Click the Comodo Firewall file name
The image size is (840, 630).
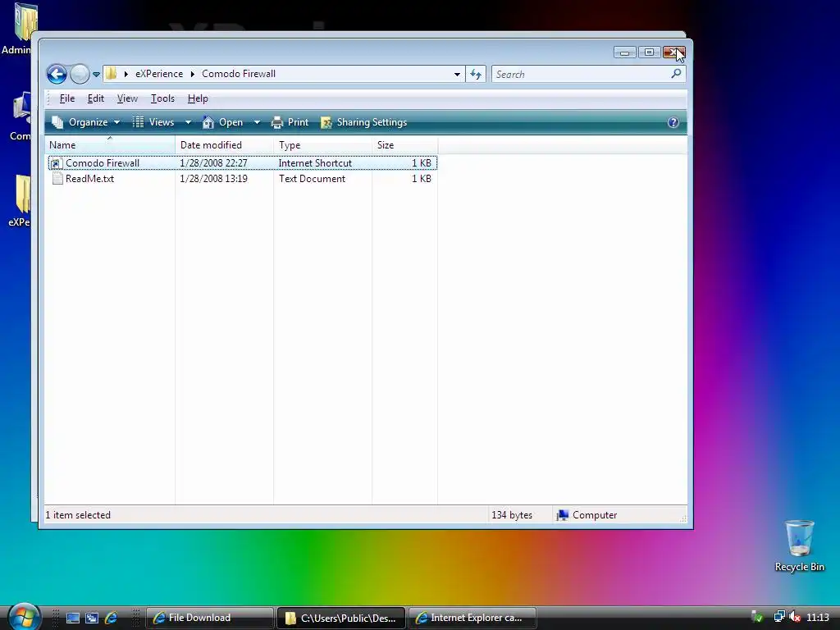(x=103, y=163)
